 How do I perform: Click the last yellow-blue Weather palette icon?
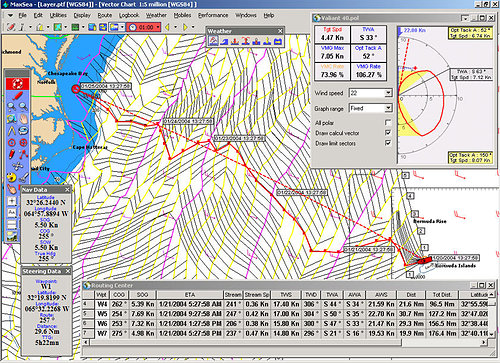(278, 41)
